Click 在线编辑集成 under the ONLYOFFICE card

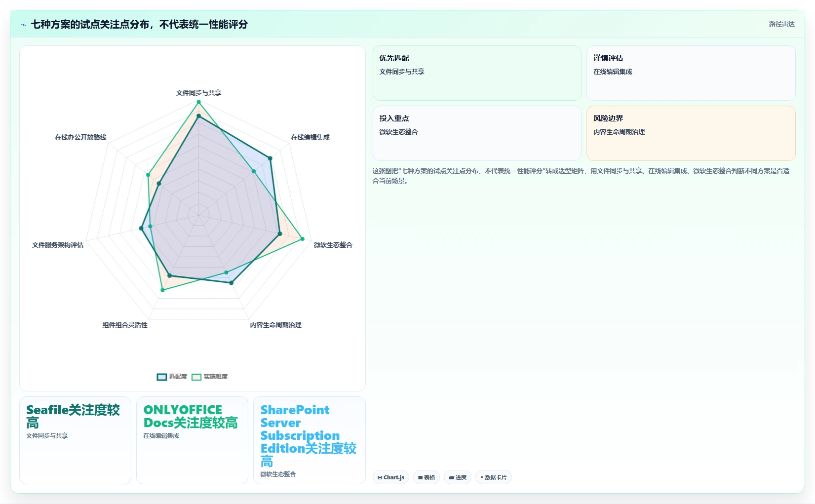[161, 436]
